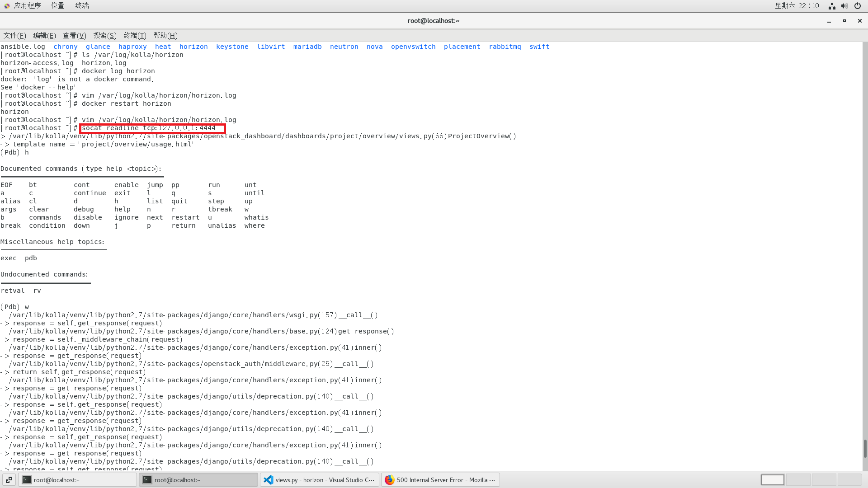Click the 22:10 clock on the top panel
This screenshot has width=868, height=488.
click(809, 6)
